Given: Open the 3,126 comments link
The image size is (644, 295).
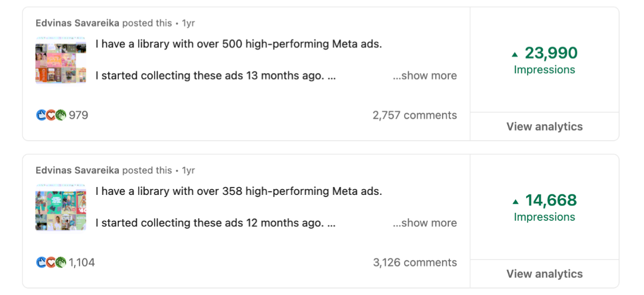Looking at the screenshot, I should coord(415,263).
